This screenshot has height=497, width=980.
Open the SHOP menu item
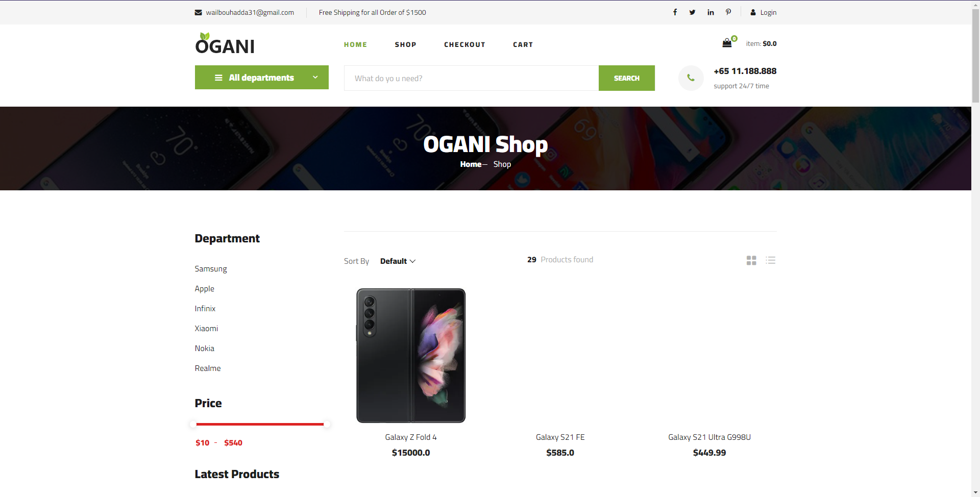405,44
